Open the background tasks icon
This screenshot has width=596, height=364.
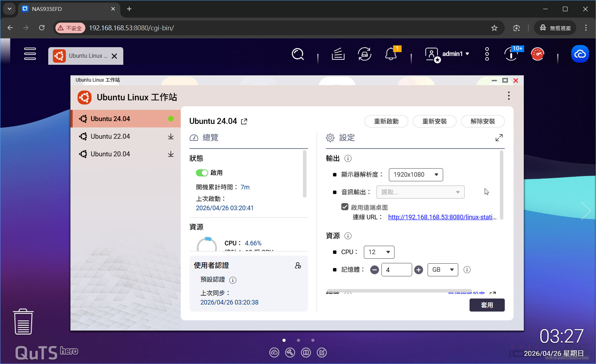tap(338, 54)
